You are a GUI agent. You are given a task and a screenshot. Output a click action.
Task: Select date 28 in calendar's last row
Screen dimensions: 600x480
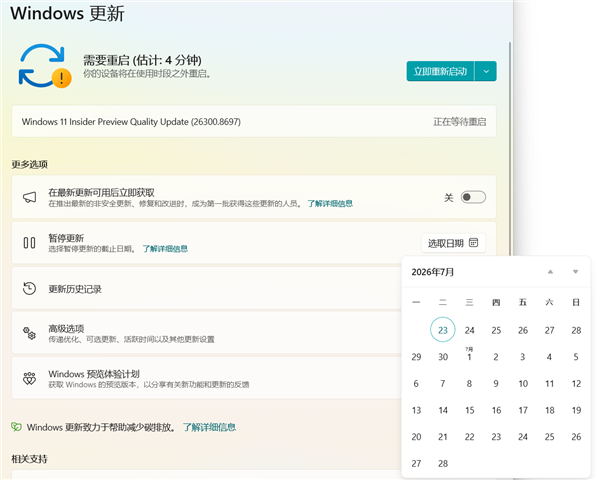443,464
